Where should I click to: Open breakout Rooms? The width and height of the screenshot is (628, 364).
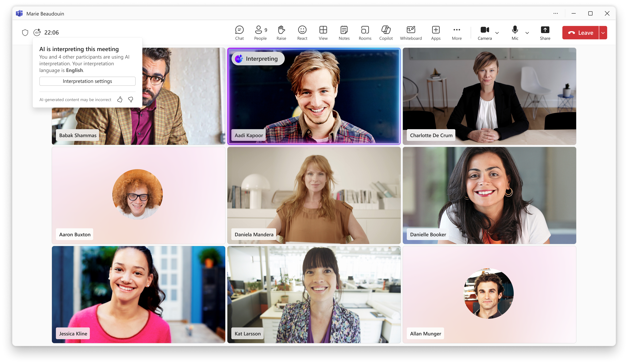click(365, 33)
